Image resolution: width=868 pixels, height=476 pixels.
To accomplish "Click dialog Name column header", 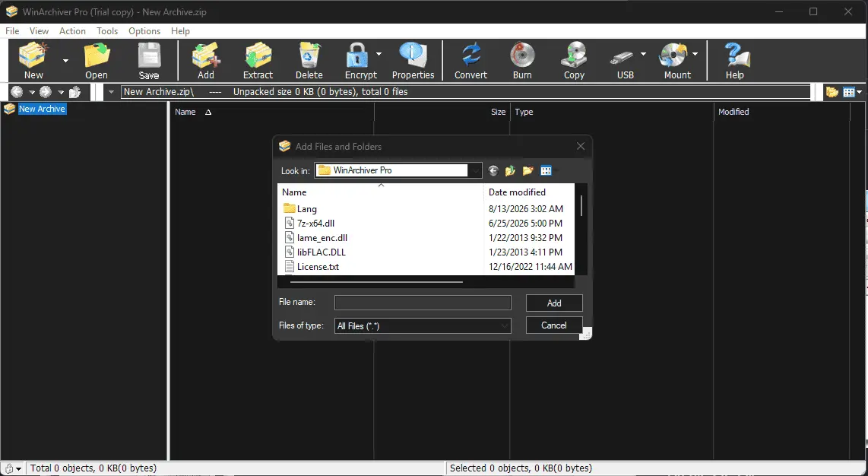I will click(x=381, y=192).
